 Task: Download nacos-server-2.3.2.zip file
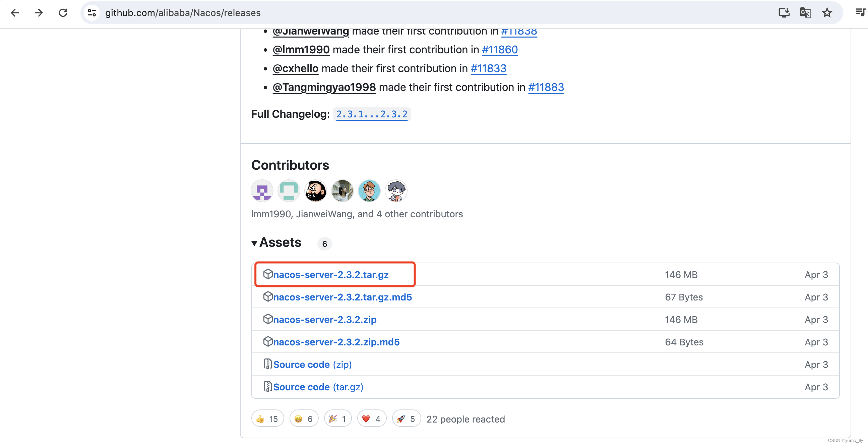click(324, 320)
